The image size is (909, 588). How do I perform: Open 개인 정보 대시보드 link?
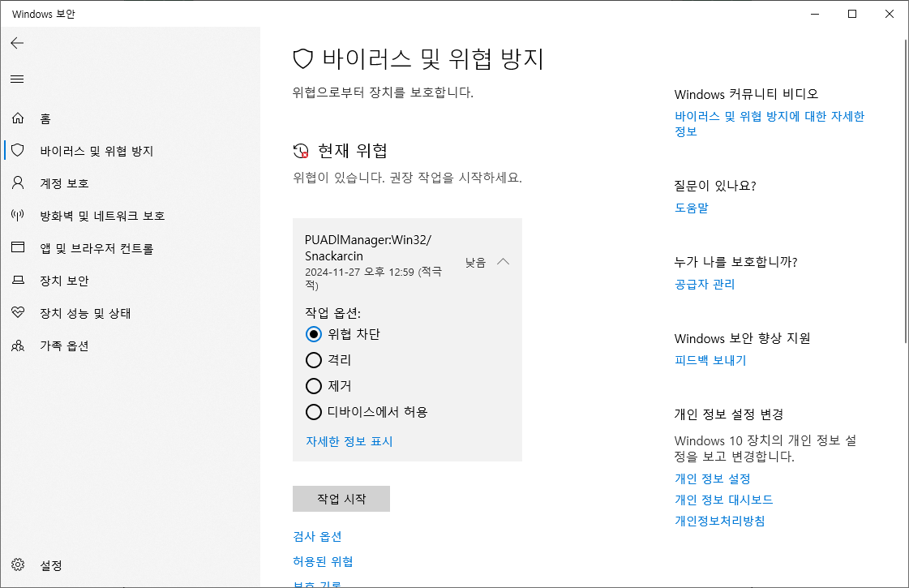click(x=723, y=500)
